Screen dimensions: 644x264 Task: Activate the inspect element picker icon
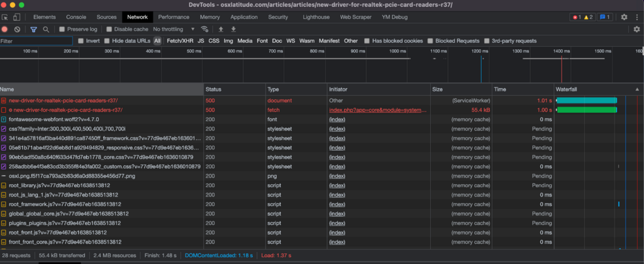[5, 17]
